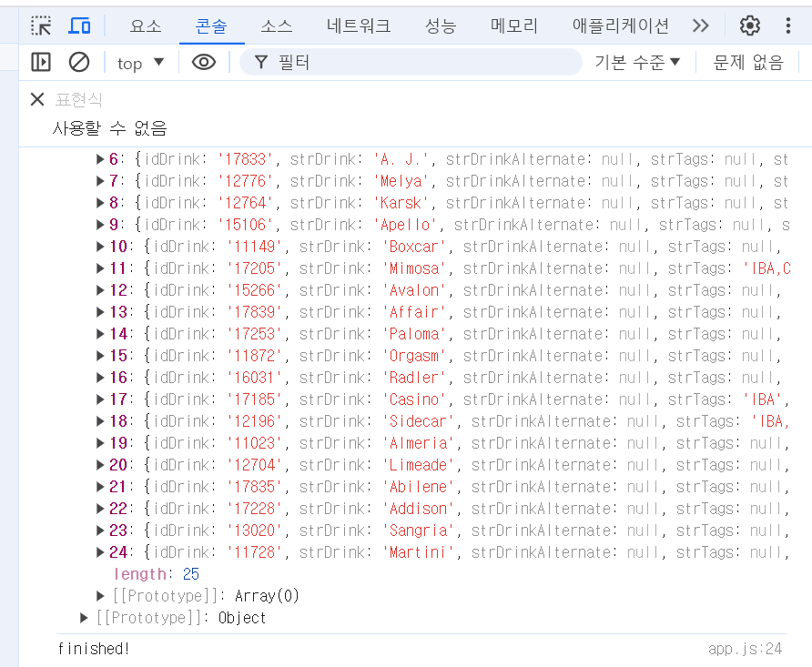Expand array entry 10 'Boxcar'
Screen dimensions: 812x667
click(x=100, y=247)
